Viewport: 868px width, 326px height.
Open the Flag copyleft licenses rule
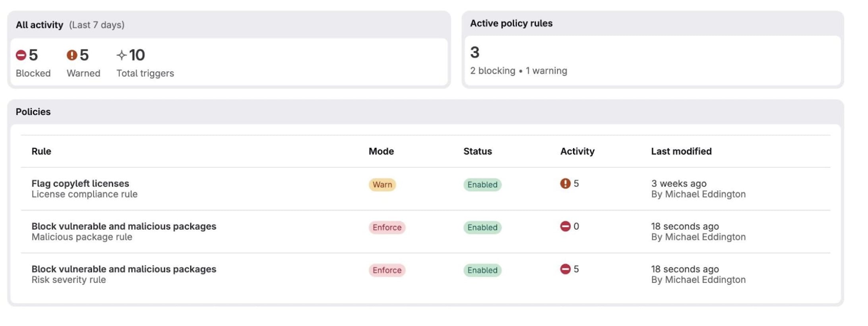(x=80, y=183)
